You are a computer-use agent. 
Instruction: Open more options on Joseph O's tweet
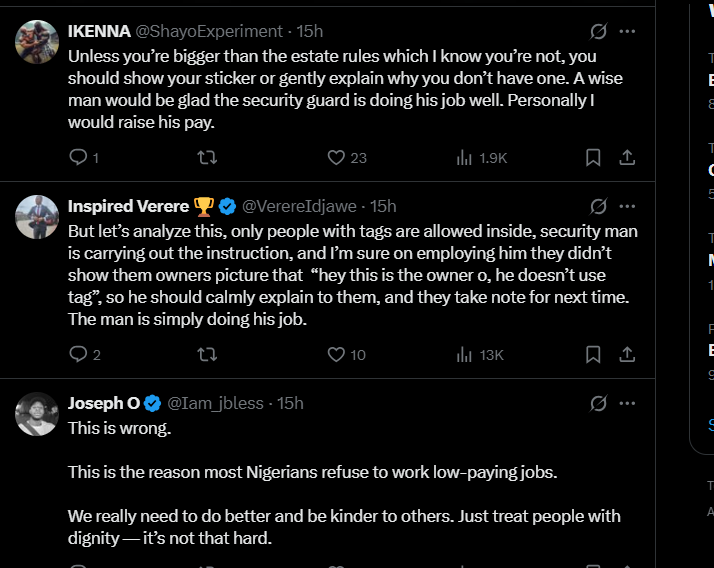click(627, 403)
